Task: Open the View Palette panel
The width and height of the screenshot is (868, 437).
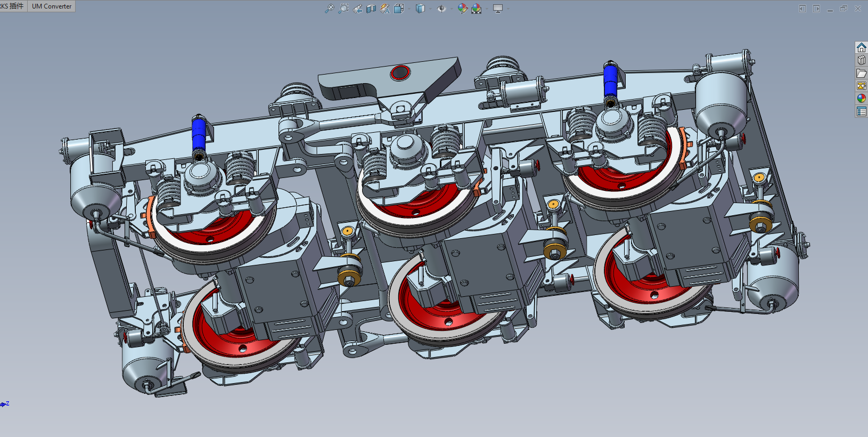Action: (862, 86)
